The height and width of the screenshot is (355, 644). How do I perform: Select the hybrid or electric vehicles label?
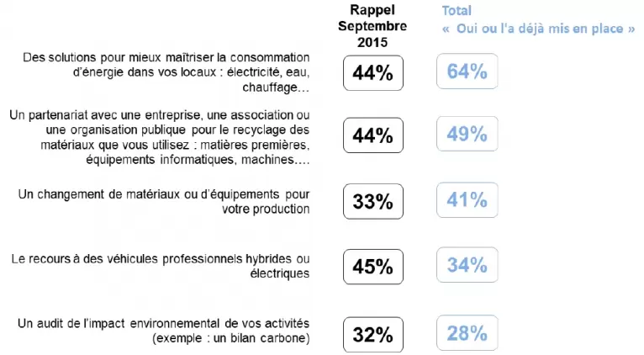161,257
